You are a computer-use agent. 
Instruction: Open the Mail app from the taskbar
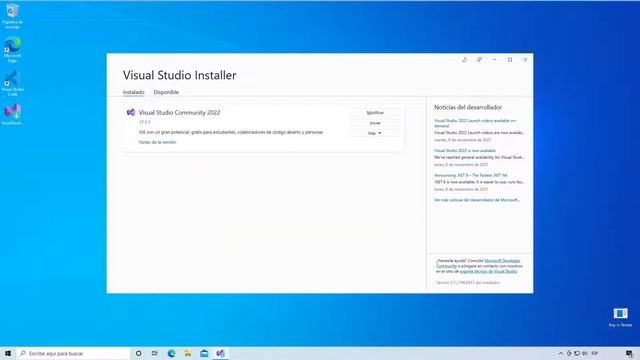[x=204, y=353]
